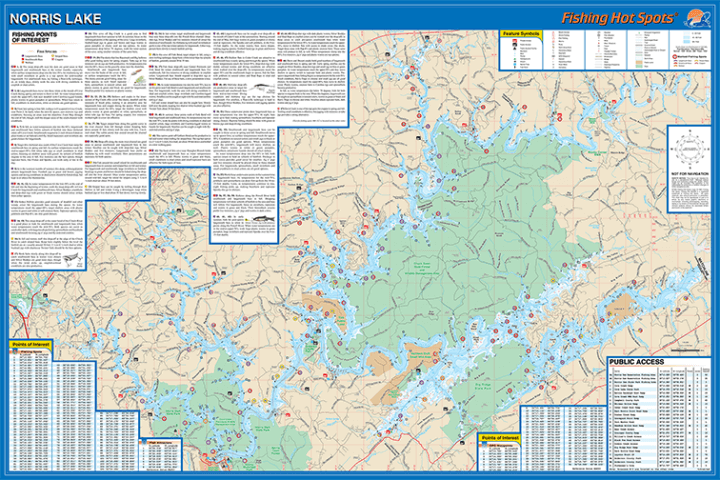The height and width of the screenshot is (480, 720).
Task: Click the water depth shading swatches in the legend
Action: tap(686, 37)
